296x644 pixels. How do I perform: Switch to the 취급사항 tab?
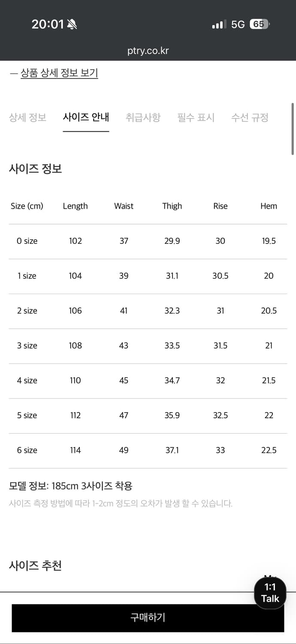click(143, 117)
